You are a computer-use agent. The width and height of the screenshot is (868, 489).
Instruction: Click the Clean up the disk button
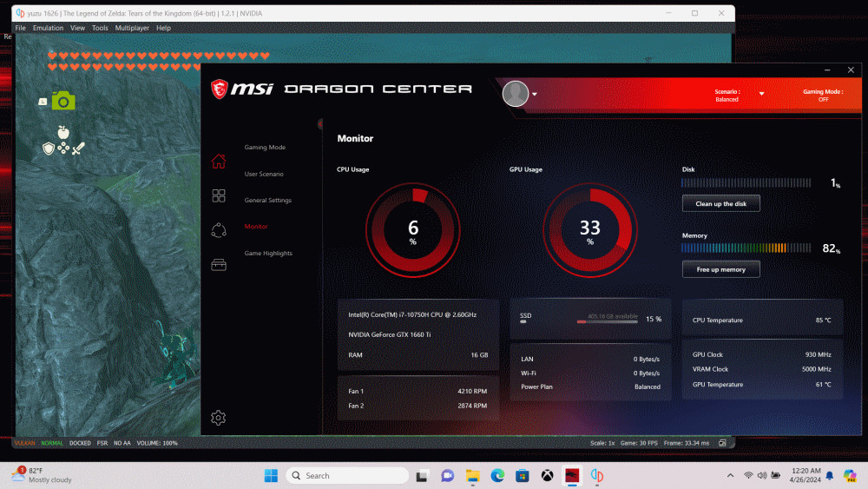[x=720, y=204]
